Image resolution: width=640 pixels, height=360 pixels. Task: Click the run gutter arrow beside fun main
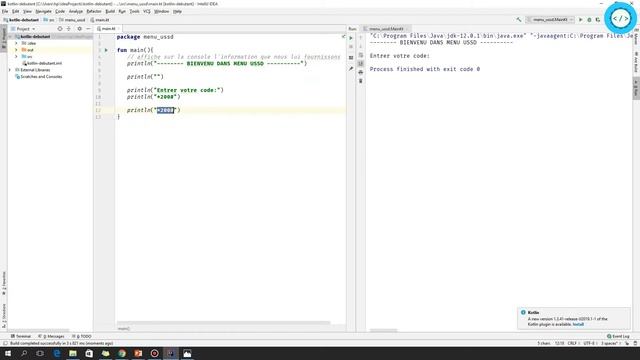106,50
